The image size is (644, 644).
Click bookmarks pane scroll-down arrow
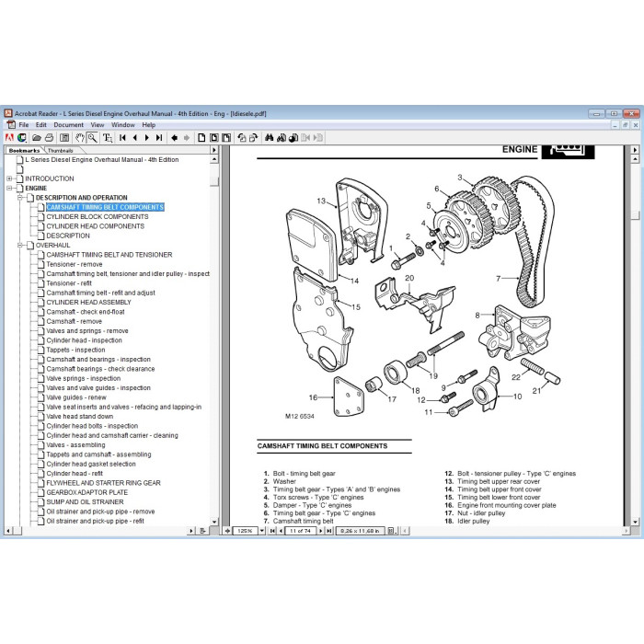(214, 522)
